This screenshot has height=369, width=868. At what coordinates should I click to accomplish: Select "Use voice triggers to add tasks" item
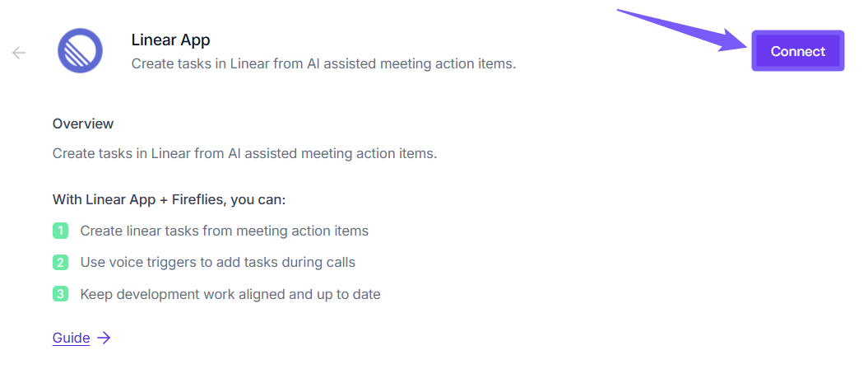pos(217,263)
